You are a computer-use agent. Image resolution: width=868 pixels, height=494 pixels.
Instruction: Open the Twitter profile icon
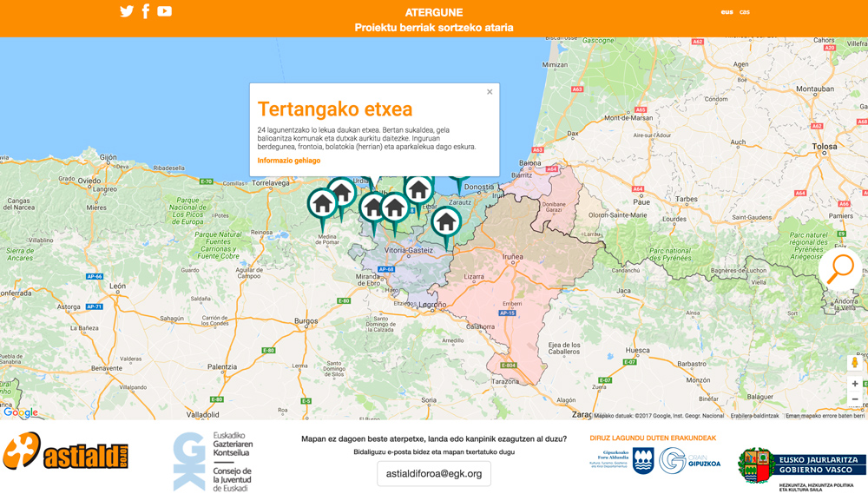point(127,11)
